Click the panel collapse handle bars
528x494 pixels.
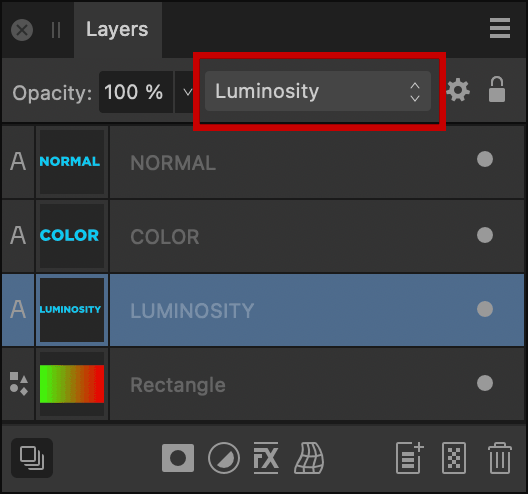tap(56, 30)
